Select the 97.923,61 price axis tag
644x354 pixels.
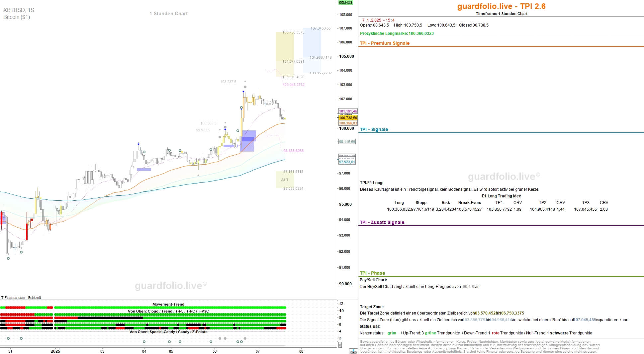(347, 162)
